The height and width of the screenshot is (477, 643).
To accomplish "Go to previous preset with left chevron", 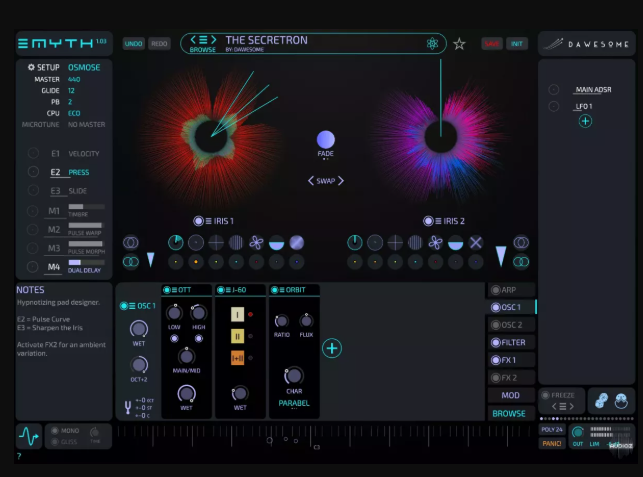I will click(x=193, y=40).
